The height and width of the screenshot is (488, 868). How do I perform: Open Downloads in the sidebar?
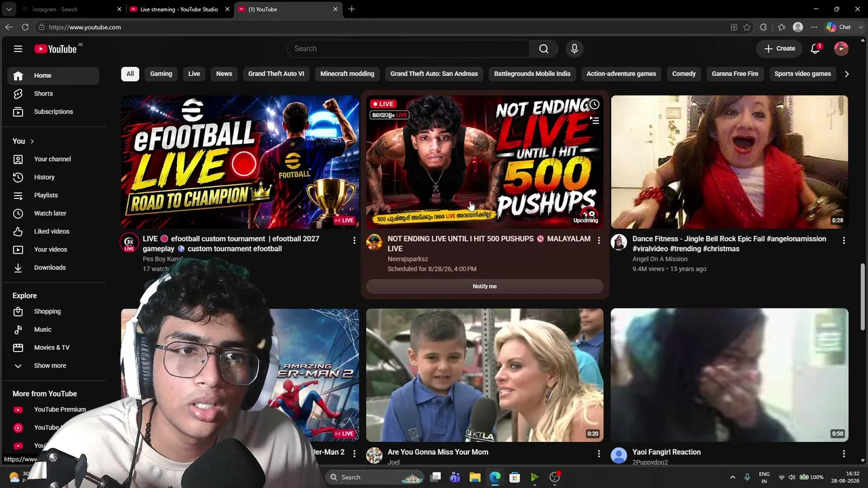[x=54, y=268]
